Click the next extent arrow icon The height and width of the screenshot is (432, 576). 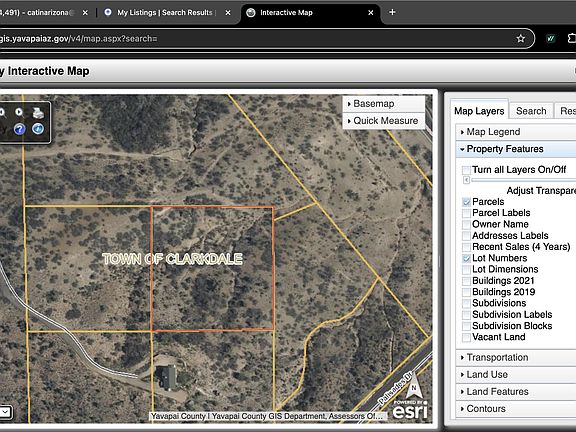(x=19, y=112)
